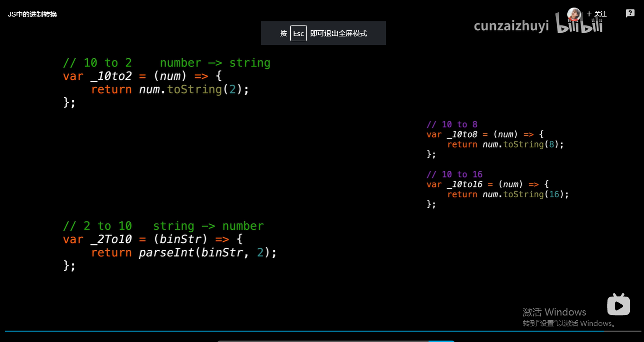Image resolution: width=644 pixels, height=342 pixels.
Task: Click the line "return parseInt(binStr, 2);"
Action: tap(184, 253)
